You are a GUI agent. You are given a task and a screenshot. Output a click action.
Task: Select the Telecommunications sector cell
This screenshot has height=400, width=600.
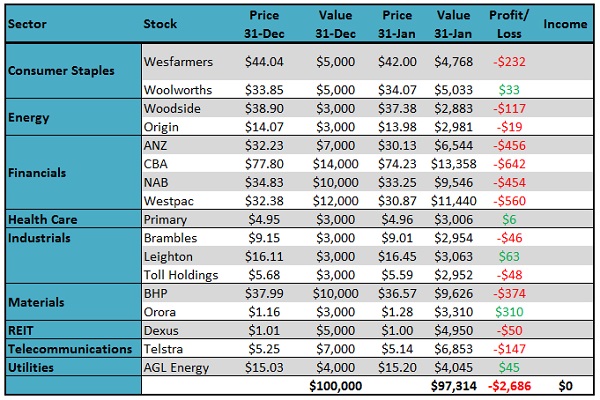pos(70,348)
